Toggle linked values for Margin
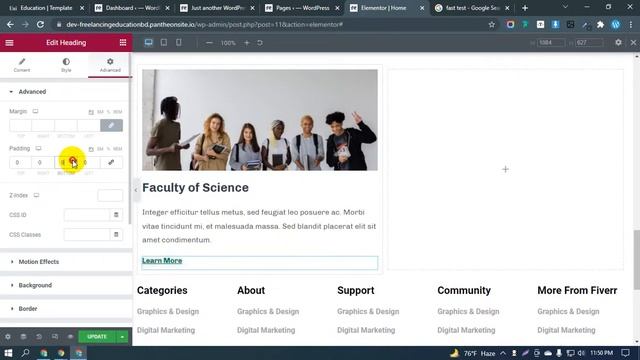Viewport: 640px width, 360px height. pyautogui.click(x=111, y=126)
